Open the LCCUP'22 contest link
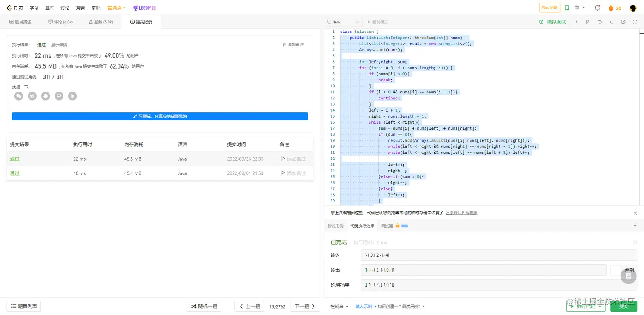 (x=144, y=8)
